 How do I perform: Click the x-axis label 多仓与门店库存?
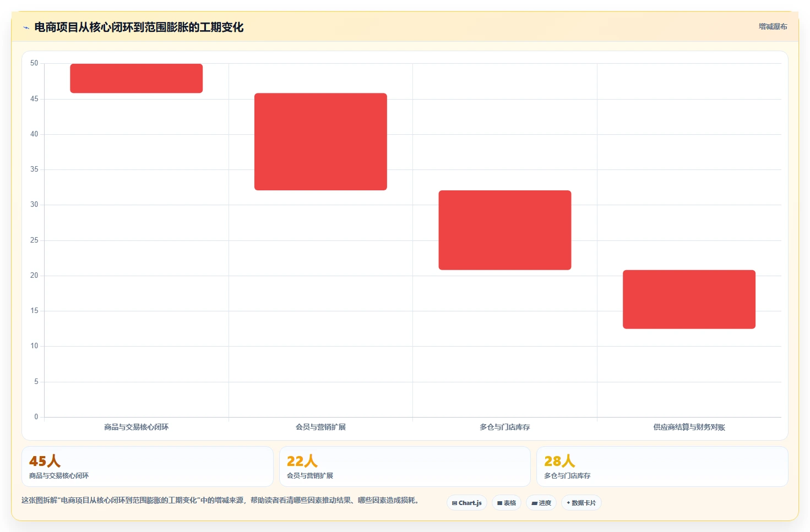pos(505,427)
